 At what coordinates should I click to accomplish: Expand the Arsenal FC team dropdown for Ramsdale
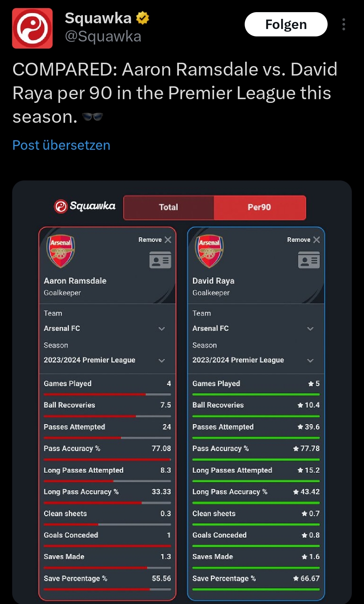tap(104, 328)
